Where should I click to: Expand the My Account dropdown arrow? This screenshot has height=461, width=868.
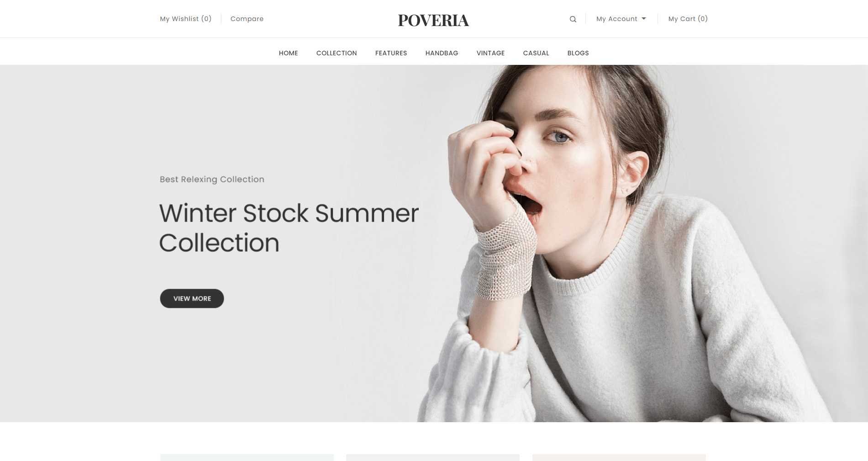pyautogui.click(x=644, y=19)
